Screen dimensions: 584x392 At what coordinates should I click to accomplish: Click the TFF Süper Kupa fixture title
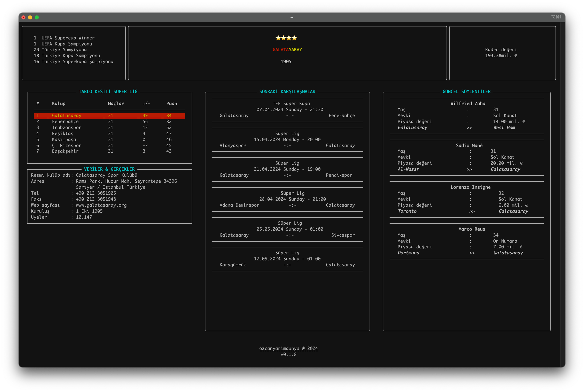coord(291,103)
